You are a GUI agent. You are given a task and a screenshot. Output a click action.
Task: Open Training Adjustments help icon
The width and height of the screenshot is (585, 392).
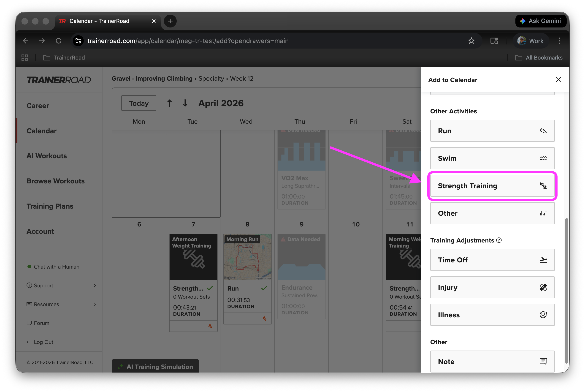coord(499,240)
